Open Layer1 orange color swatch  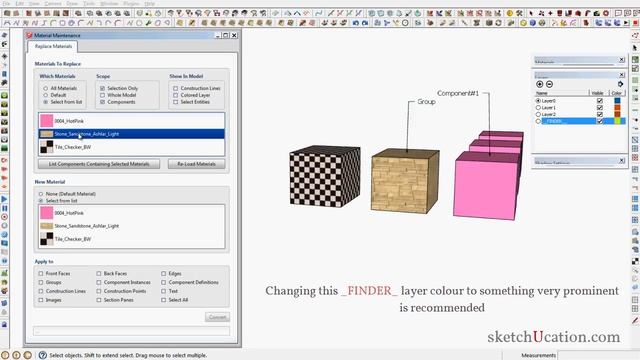617,108
